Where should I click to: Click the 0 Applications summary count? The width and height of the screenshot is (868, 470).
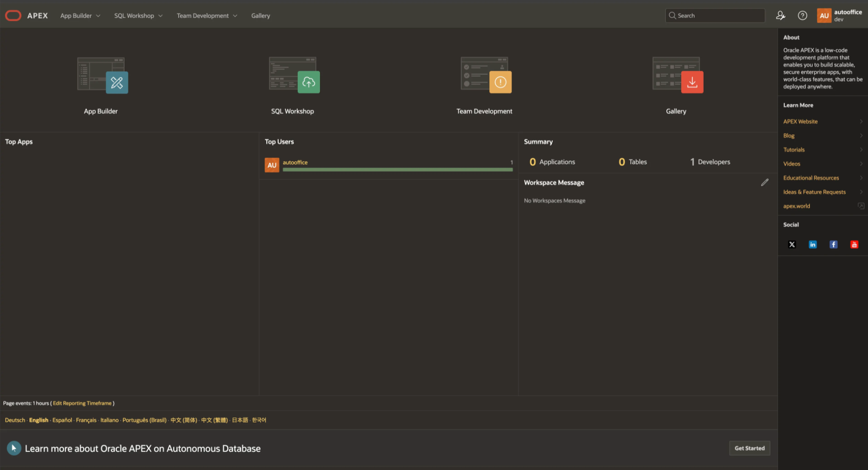click(x=552, y=162)
